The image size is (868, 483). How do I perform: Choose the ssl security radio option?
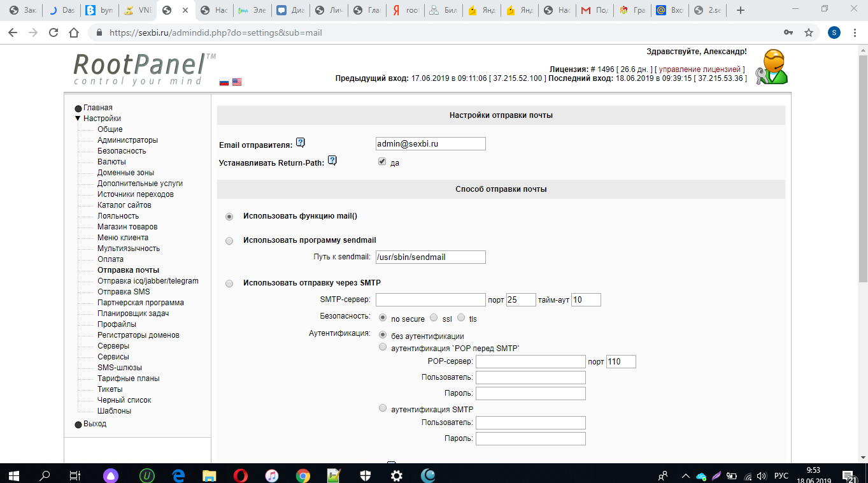(434, 317)
